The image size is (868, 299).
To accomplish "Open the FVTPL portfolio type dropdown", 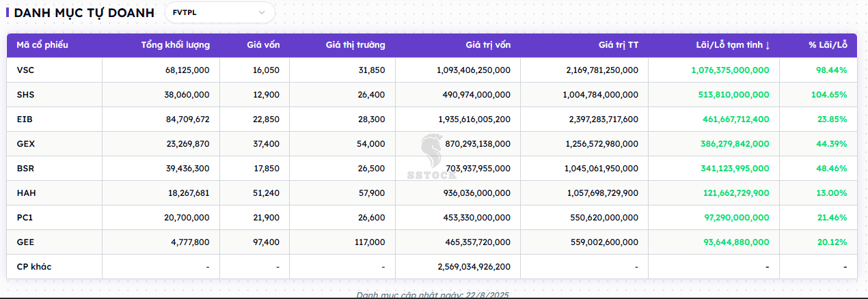I will click(x=219, y=12).
